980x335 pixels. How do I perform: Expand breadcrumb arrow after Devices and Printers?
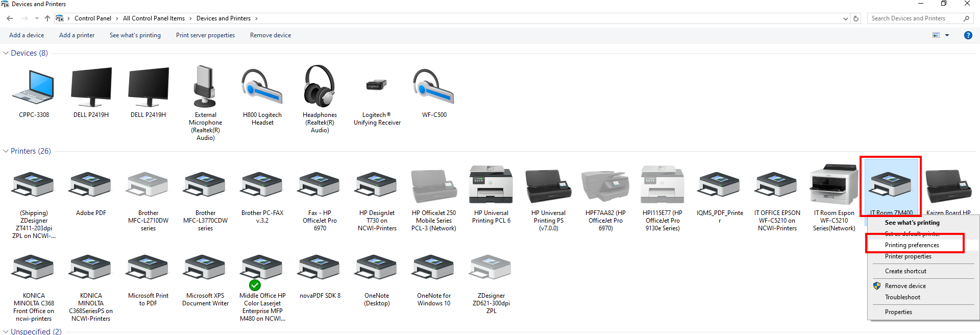256,18
